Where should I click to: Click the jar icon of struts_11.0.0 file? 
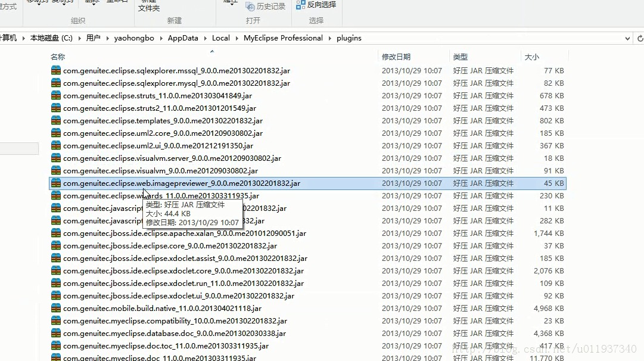(x=56, y=95)
